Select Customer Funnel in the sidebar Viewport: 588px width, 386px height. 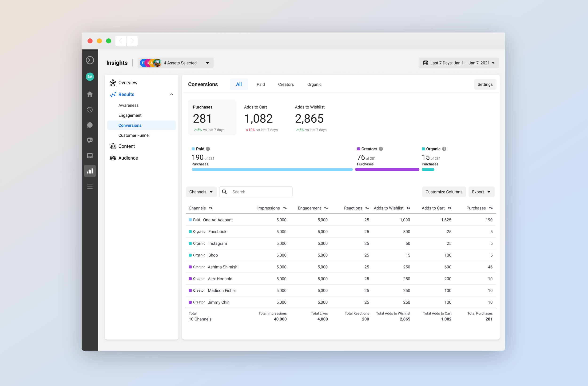point(134,135)
